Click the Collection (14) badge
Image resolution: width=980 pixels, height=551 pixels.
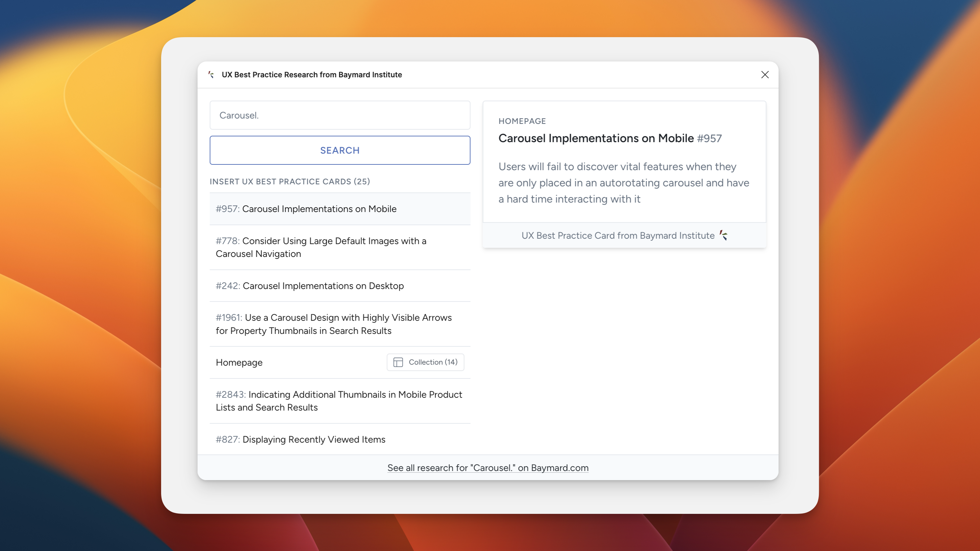pyautogui.click(x=425, y=362)
